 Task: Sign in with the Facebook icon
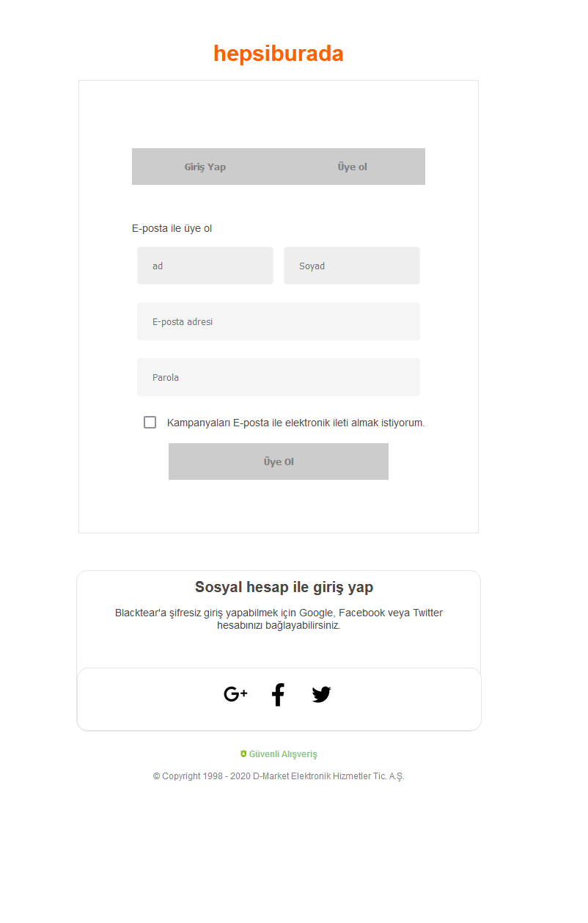pos(278,694)
